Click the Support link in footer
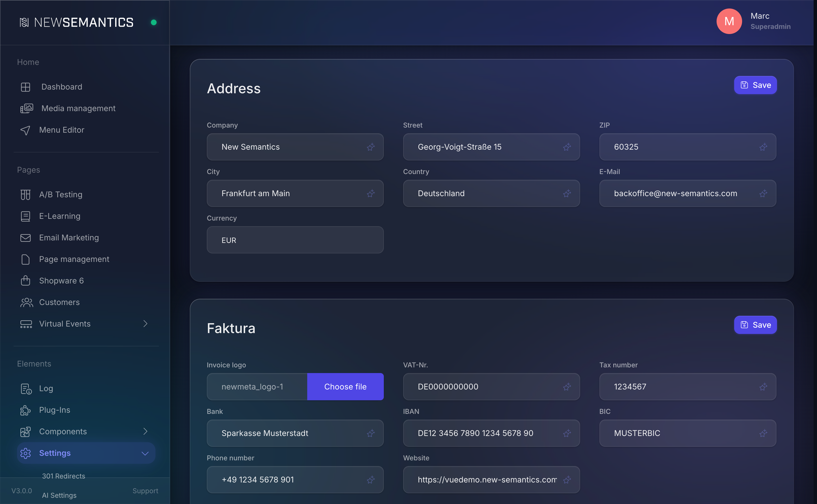 tap(145, 491)
